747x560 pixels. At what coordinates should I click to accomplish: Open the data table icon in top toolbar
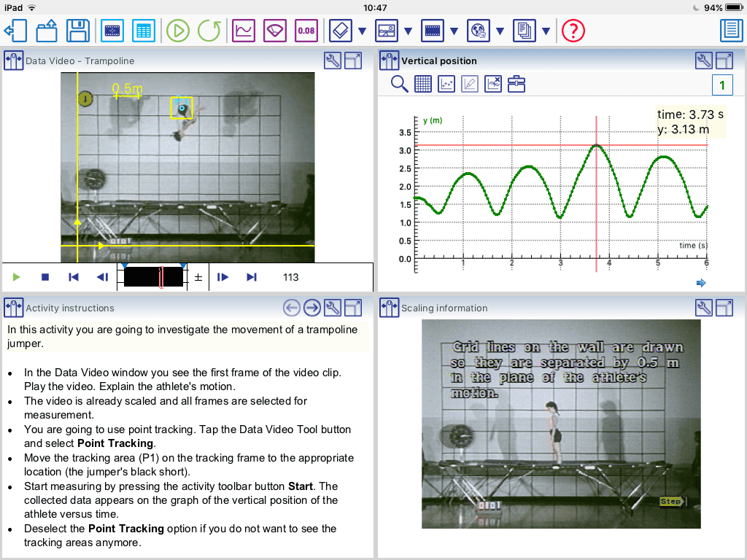(x=144, y=31)
